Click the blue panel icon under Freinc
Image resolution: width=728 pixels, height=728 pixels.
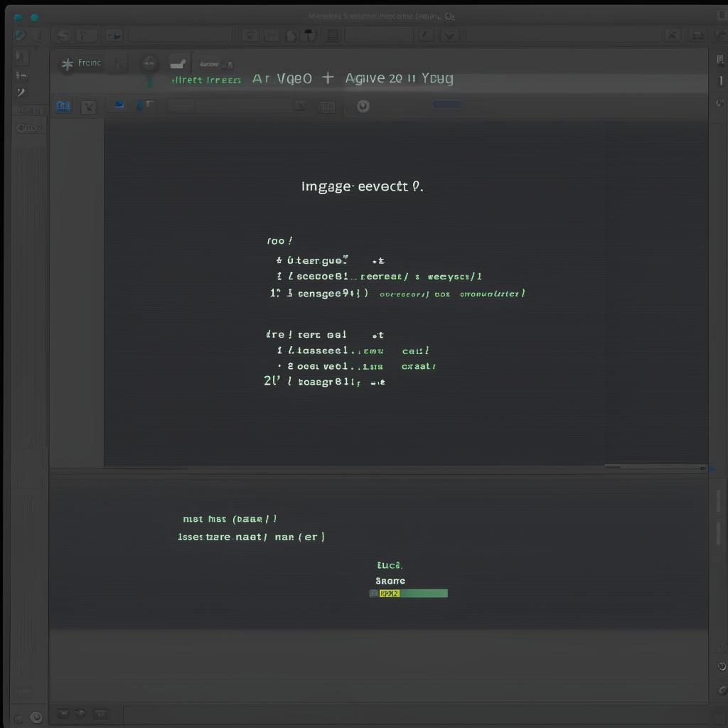(63, 107)
